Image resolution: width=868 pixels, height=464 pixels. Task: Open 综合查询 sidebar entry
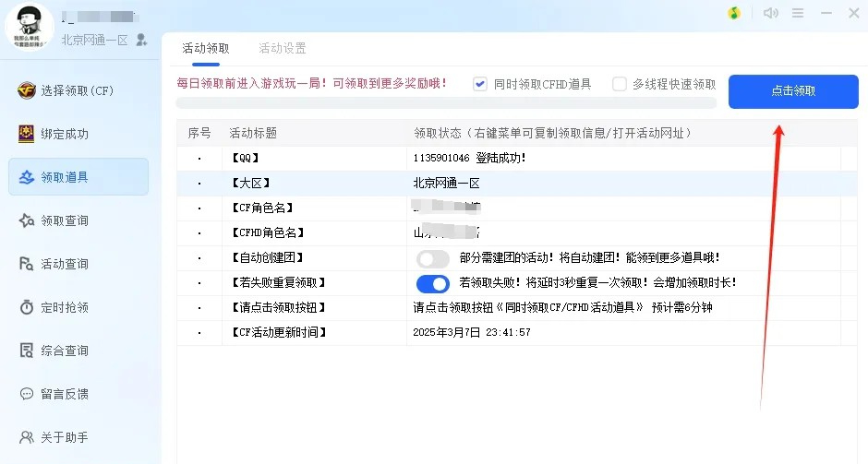coord(78,350)
